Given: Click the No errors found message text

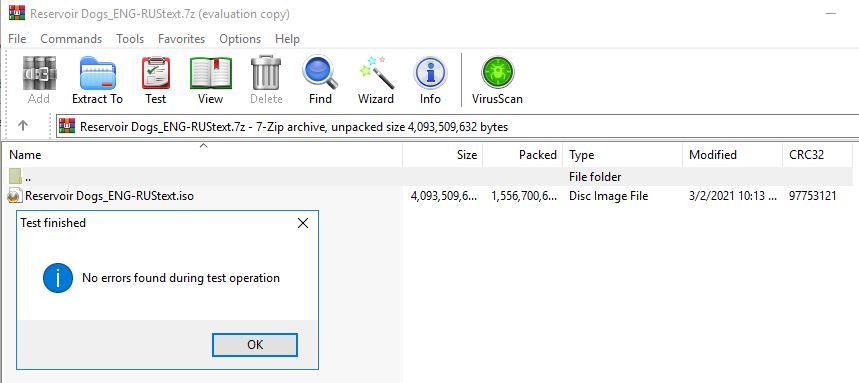Looking at the screenshot, I should coord(181,278).
